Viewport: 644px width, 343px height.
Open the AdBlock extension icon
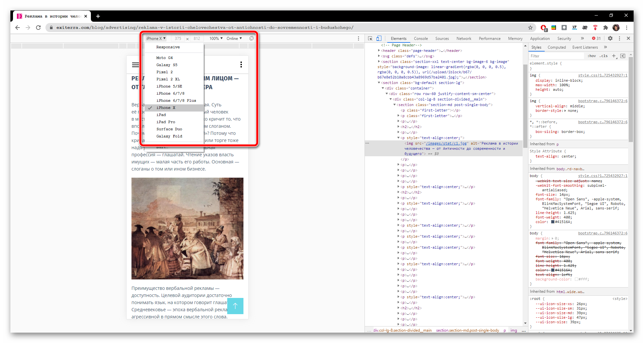click(544, 28)
